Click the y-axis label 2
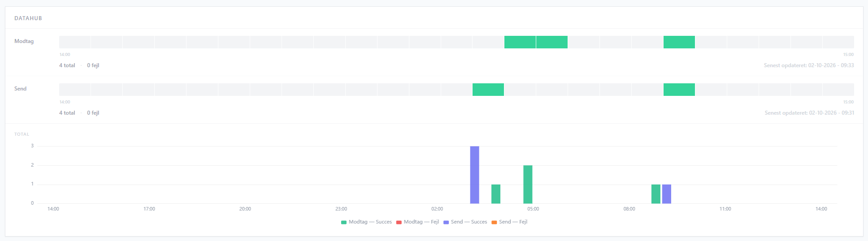This screenshot has height=241, width=868. pos(32,165)
